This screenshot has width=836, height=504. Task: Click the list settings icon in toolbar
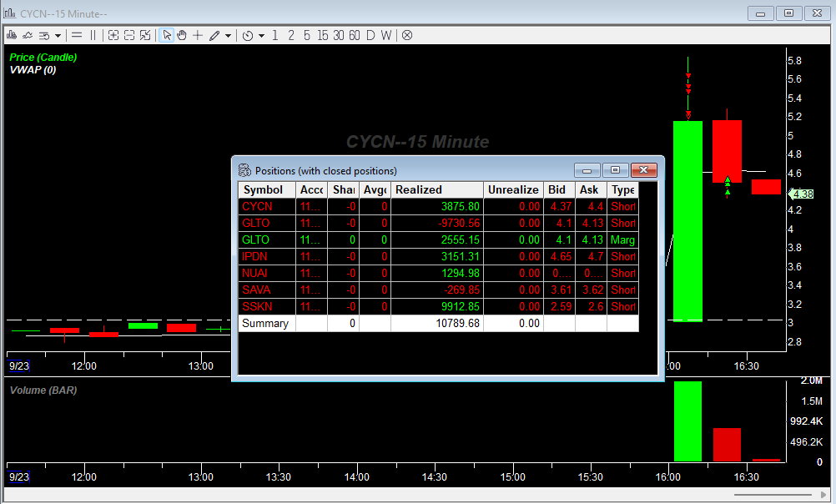(x=44, y=35)
